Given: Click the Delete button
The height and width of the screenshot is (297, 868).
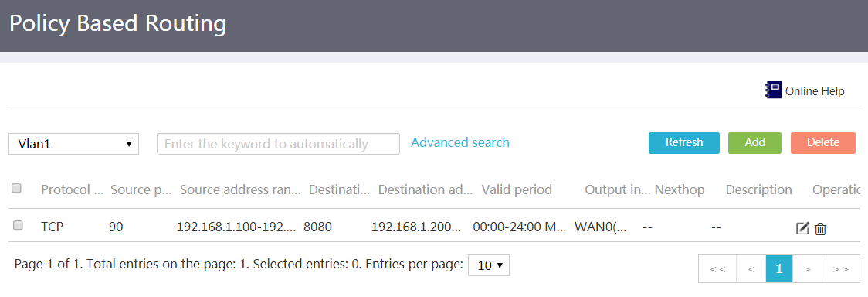Looking at the screenshot, I should pyautogui.click(x=823, y=143).
